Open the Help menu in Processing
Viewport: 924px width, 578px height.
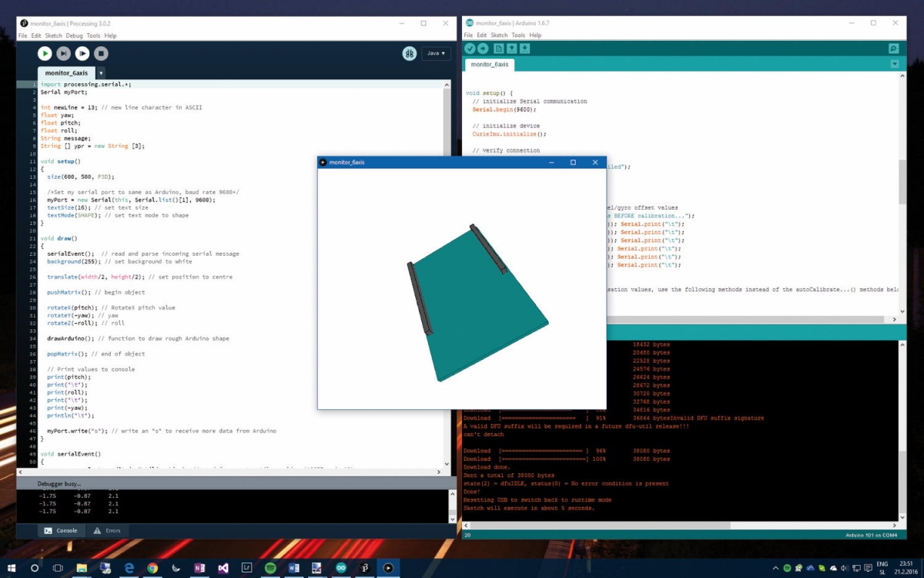[x=110, y=35]
